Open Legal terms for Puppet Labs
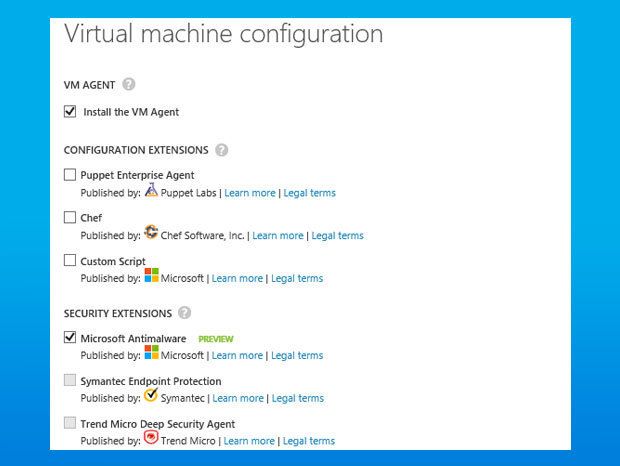 (310, 193)
